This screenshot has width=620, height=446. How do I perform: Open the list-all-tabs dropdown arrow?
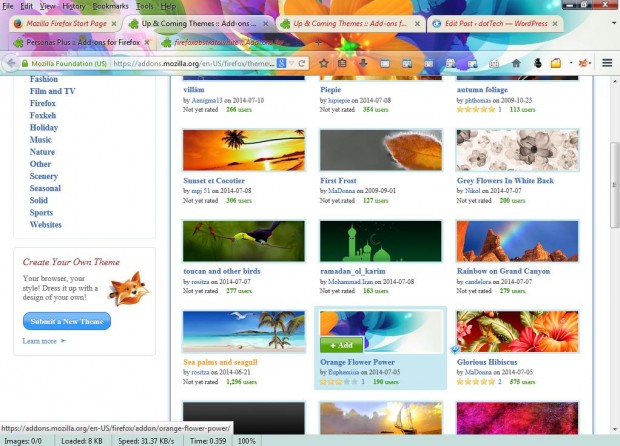click(614, 23)
